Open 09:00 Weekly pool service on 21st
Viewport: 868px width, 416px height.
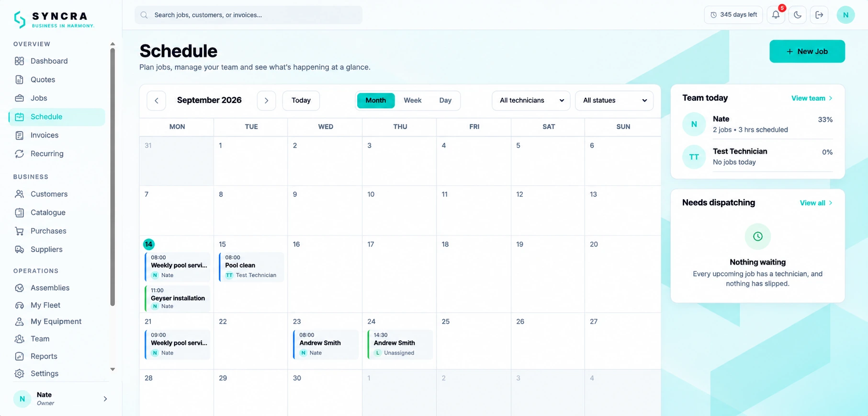[x=178, y=344]
